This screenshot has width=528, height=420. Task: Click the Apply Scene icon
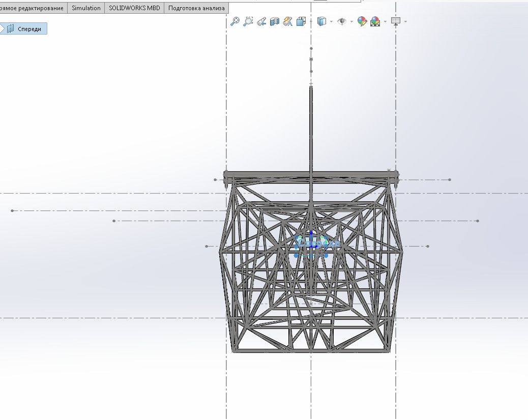(375, 21)
